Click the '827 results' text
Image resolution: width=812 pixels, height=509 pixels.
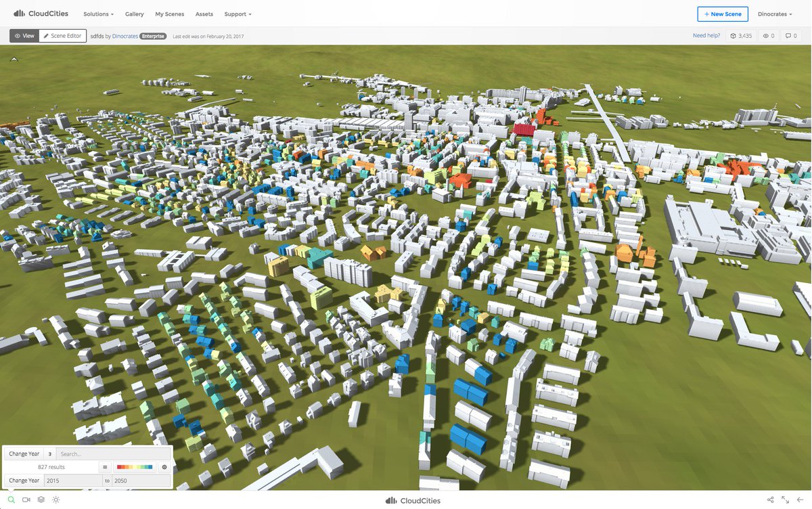(x=51, y=467)
